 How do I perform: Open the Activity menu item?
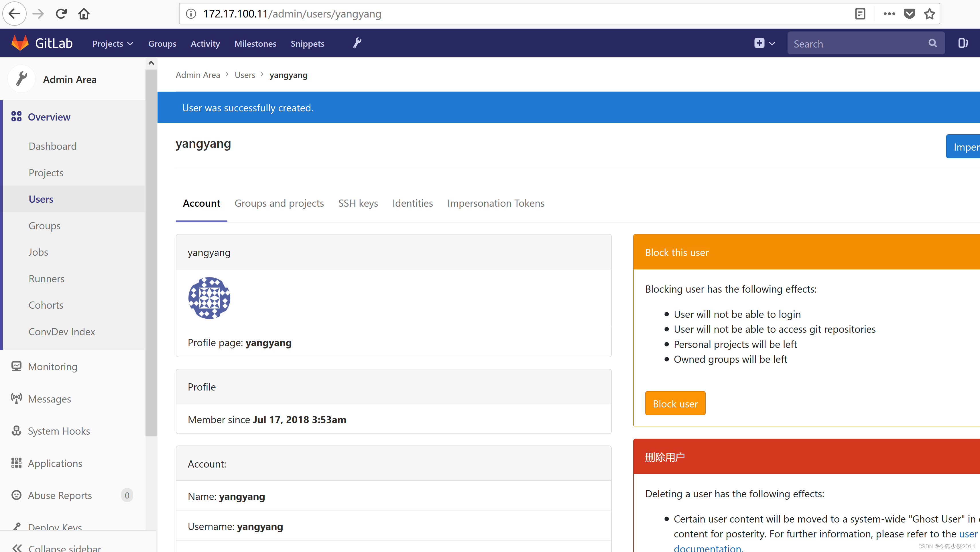[205, 43]
